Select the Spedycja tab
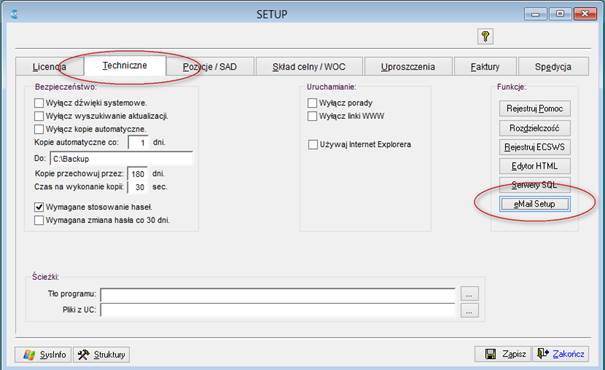 [553, 67]
